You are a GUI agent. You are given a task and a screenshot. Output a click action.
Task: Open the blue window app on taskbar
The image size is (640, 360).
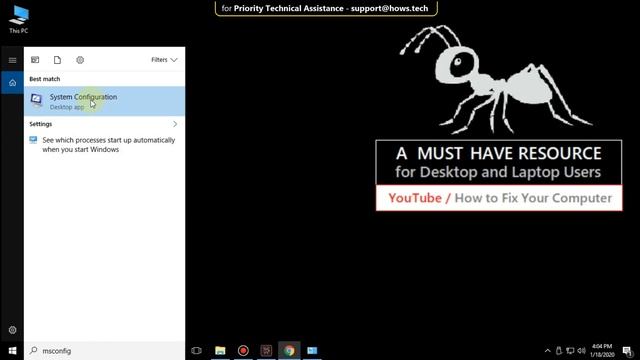point(312,351)
